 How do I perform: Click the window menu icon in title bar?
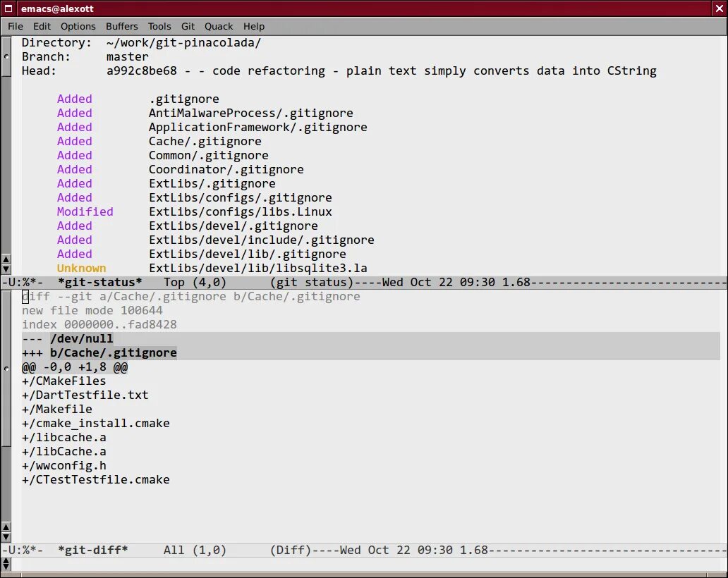click(x=8, y=8)
